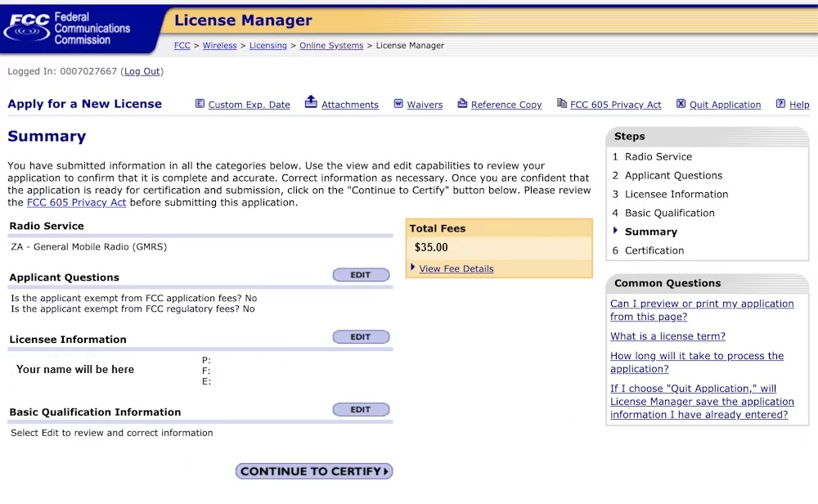The height and width of the screenshot is (504, 818).
Task: Select Certification step in Steps panel
Action: tap(654, 250)
